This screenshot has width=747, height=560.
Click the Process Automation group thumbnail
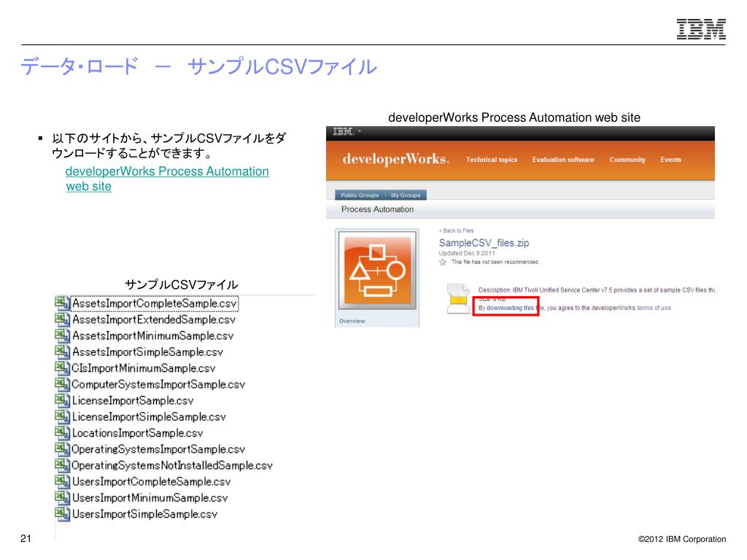click(x=377, y=270)
